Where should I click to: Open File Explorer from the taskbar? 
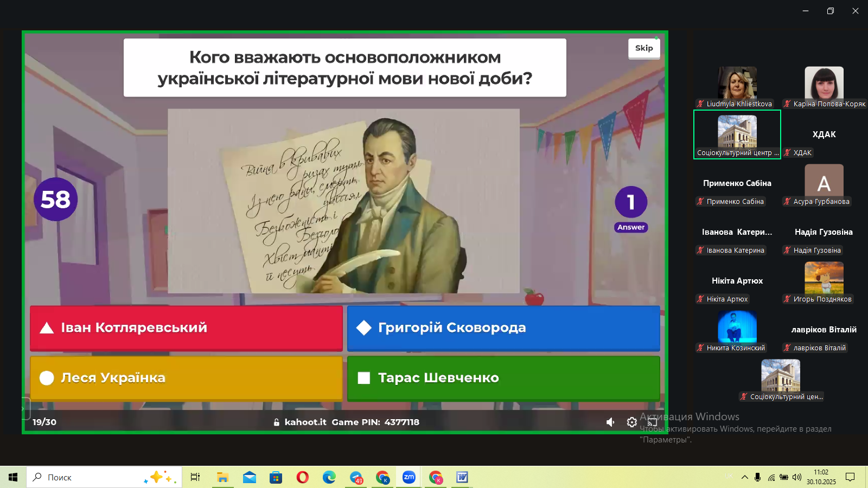point(222,477)
